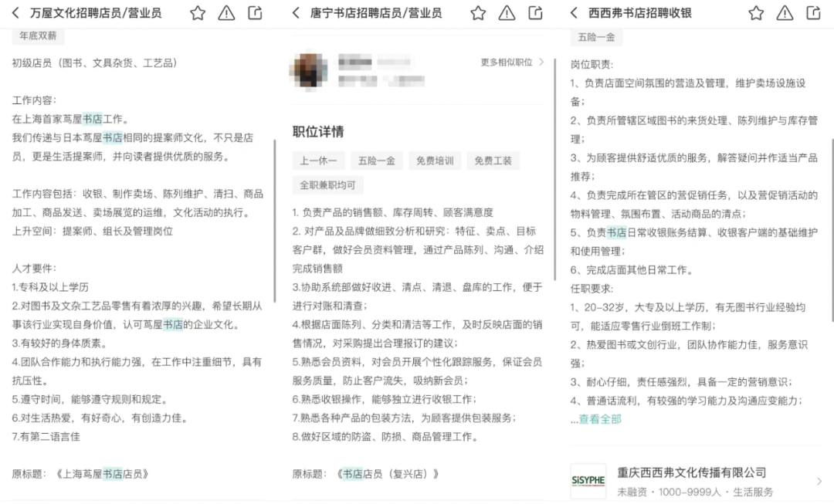834x504 pixels.
Task: Report the 唐宁书店 posting via the warning icon
Action: click(507, 13)
